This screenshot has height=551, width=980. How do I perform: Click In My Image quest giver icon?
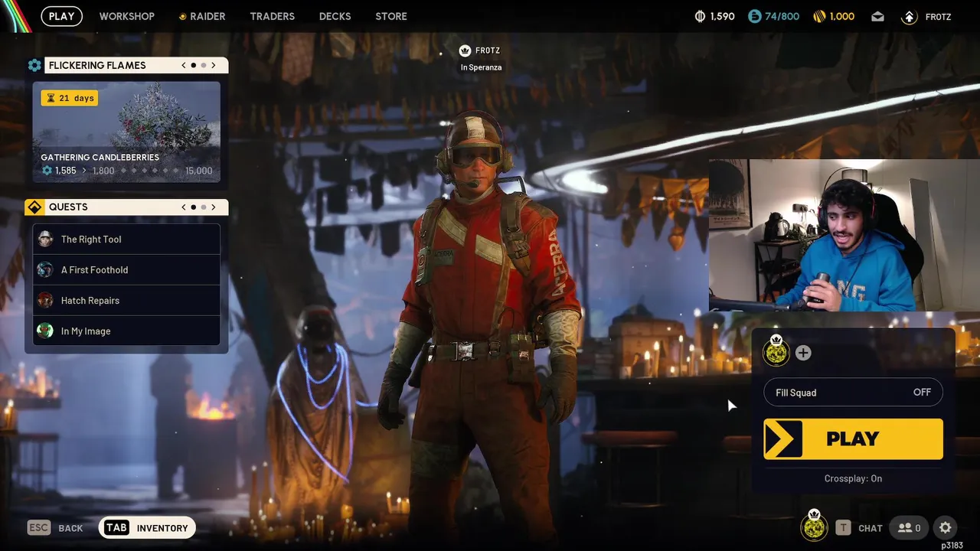45,331
